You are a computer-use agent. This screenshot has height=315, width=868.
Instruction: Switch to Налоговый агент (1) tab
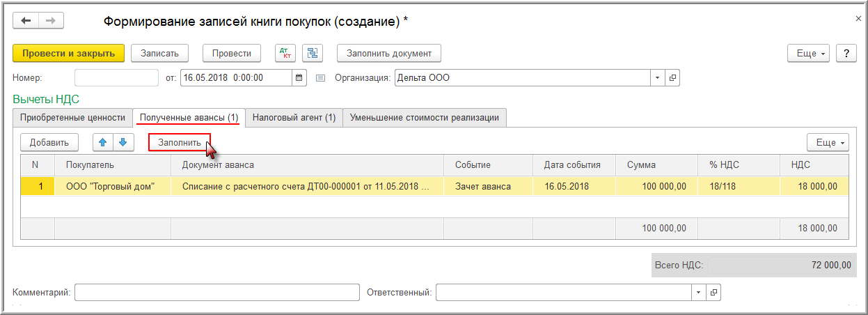[294, 118]
